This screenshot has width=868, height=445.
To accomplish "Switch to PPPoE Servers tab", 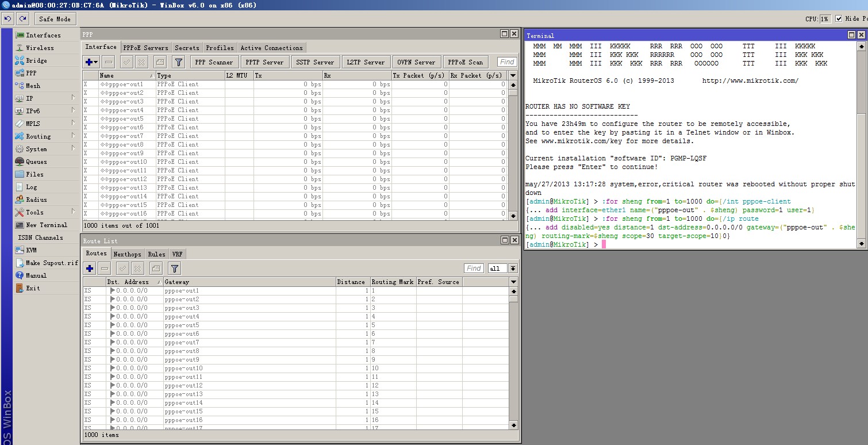I will click(145, 48).
